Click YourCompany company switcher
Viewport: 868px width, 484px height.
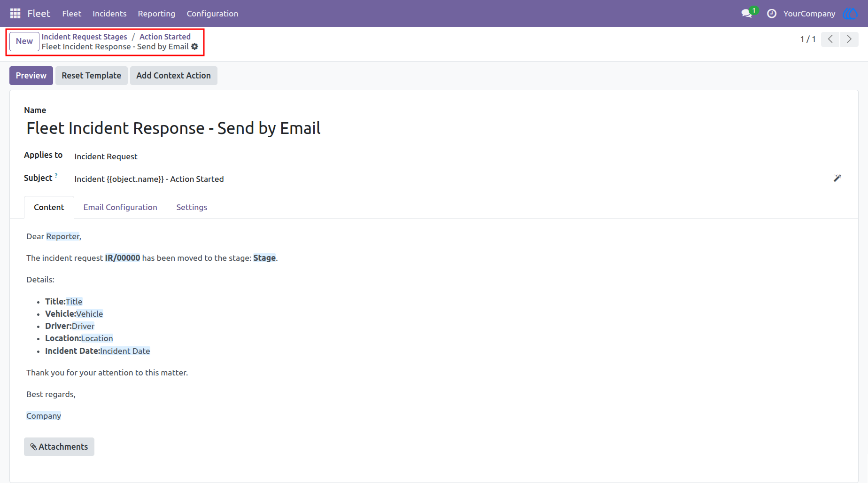pyautogui.click(x=809, y=14)
